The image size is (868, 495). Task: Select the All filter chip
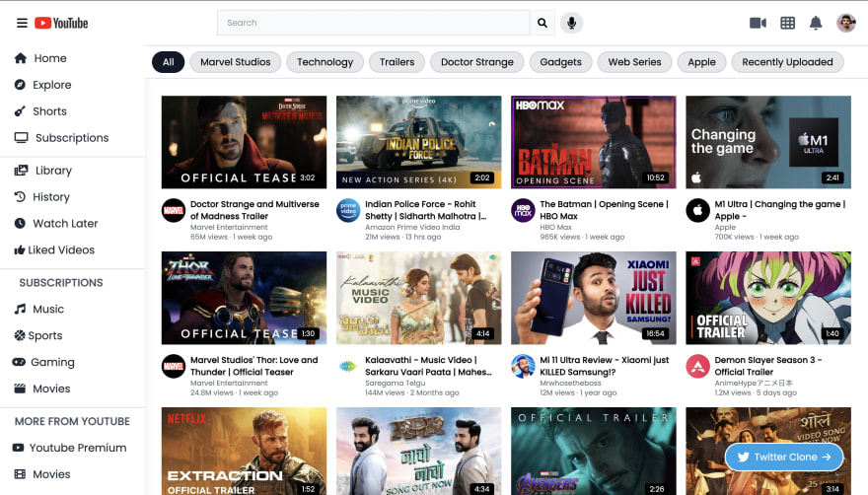point(169,62)
